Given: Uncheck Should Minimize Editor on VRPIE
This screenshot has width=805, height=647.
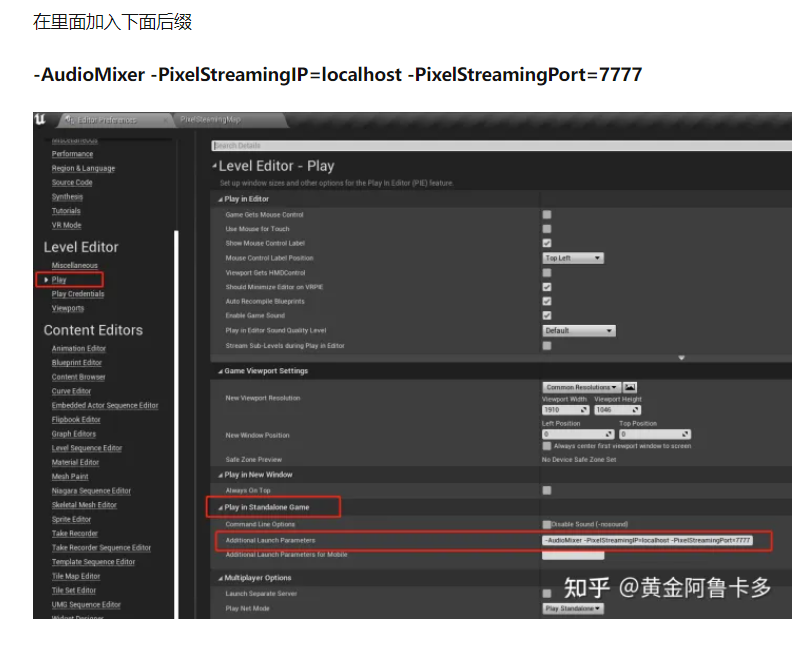Looking at the screenshot, I should click(547, 287).
